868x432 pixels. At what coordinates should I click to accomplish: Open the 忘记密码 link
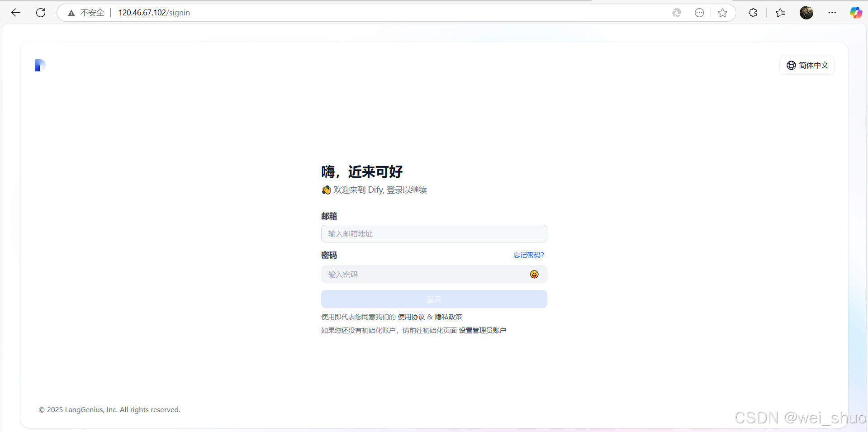(528, 255)
